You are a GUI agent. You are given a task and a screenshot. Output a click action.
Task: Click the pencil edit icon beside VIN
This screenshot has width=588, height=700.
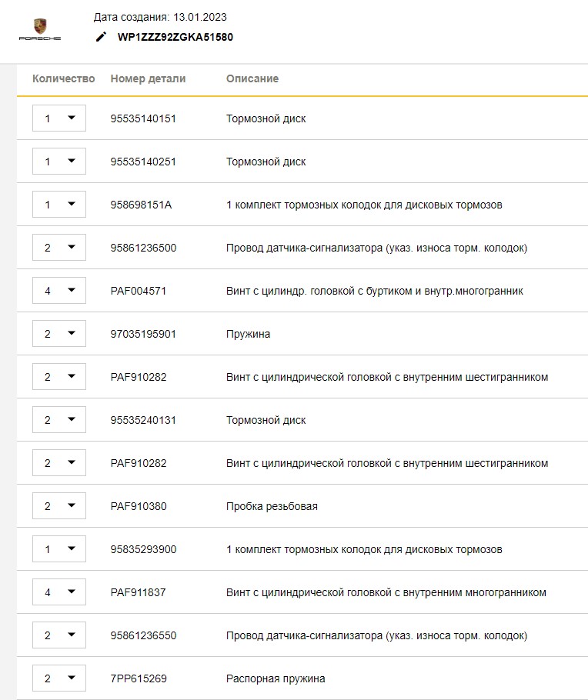click(x=101, y=37)
